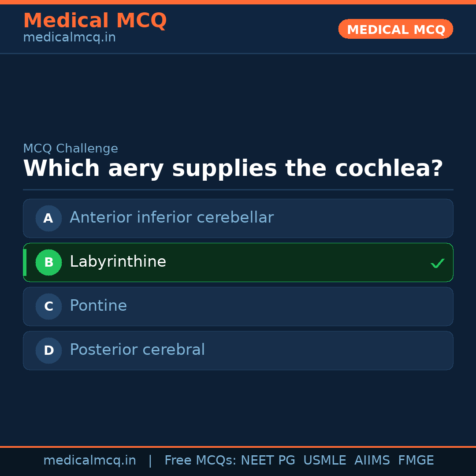The height and width of the screenshot is (476, 476).
Task: Click the Medical MCQ header logo
Action: 95,20
